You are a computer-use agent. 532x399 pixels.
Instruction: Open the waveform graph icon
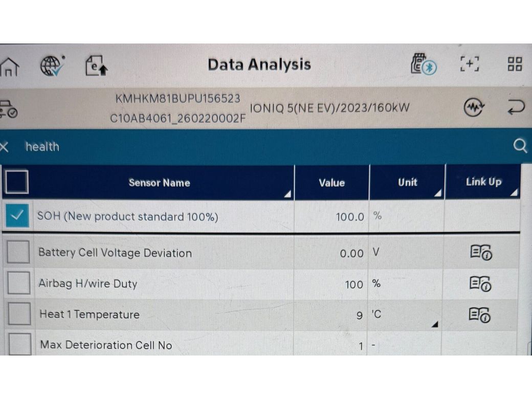point(474,107)
